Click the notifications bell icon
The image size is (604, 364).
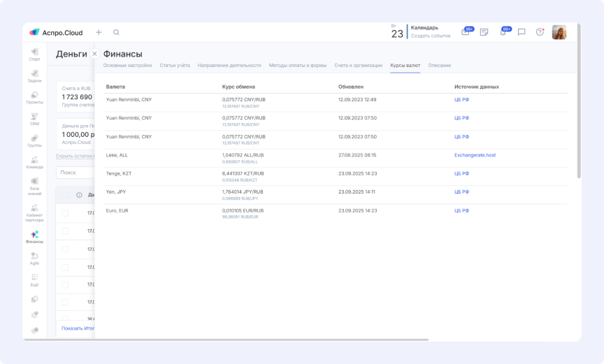[x=503, y=32]
